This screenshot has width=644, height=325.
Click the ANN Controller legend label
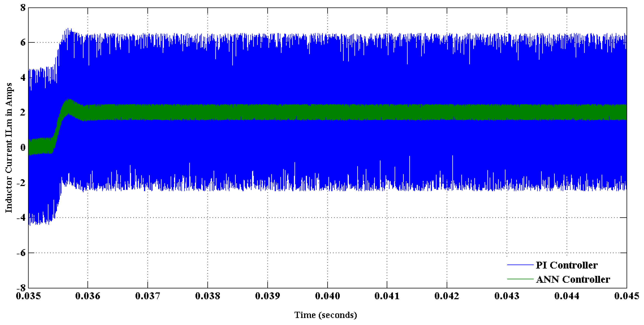click(x=573, y=279)
